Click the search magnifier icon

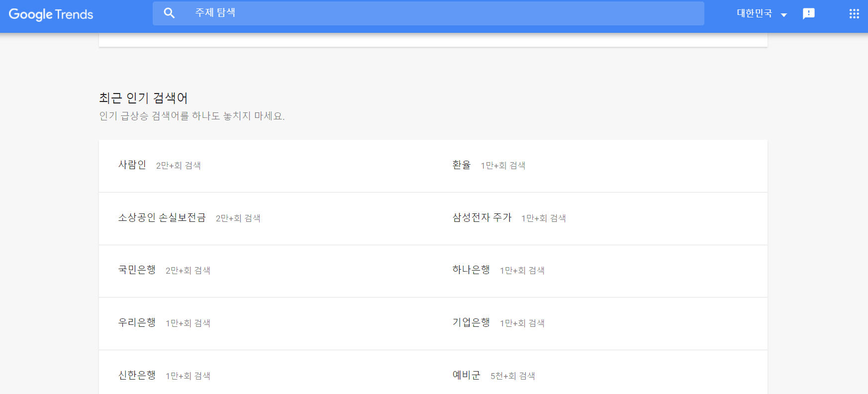coord(169,13)
